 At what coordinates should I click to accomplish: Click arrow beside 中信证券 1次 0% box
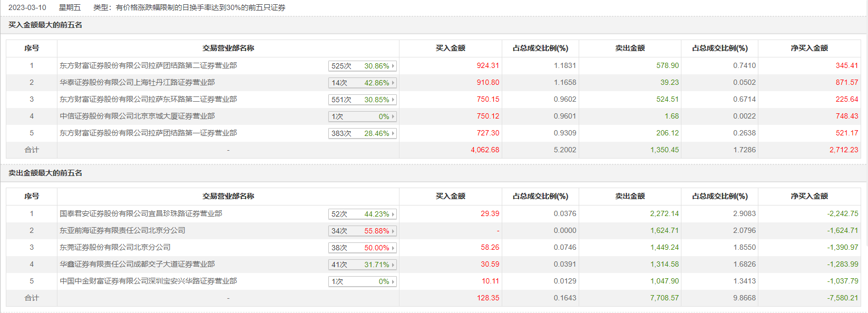[x=393, y=116]
